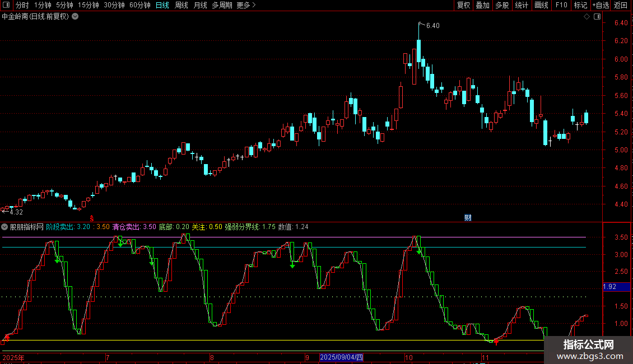Open the 多股 multi-stock view
Screen dimensions: 633x364
point(502,5)
